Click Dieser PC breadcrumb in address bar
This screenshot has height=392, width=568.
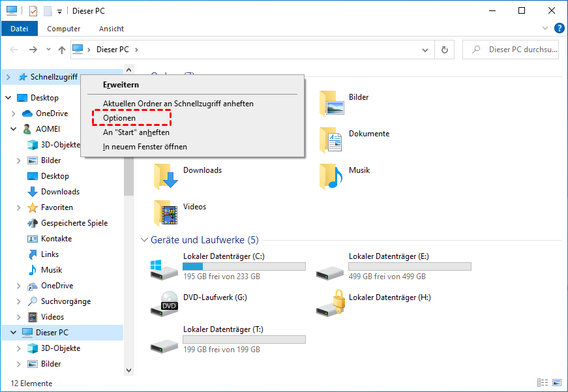click(113, 50)
